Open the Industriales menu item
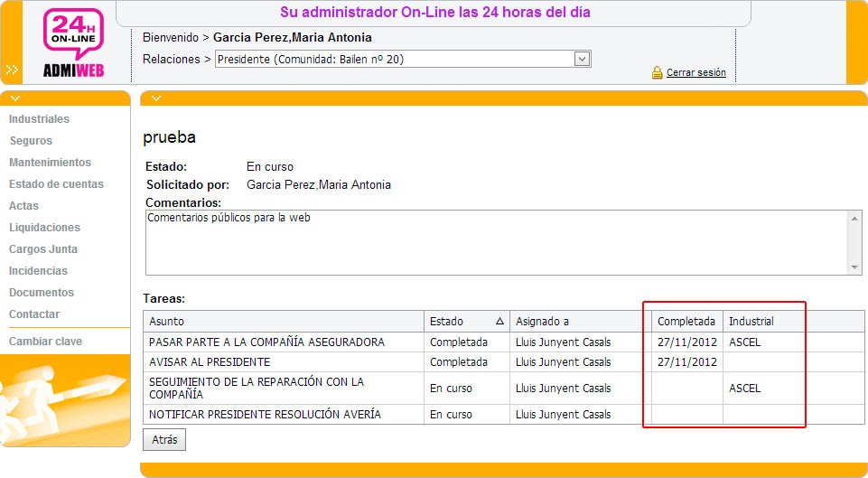 point(40,119)
